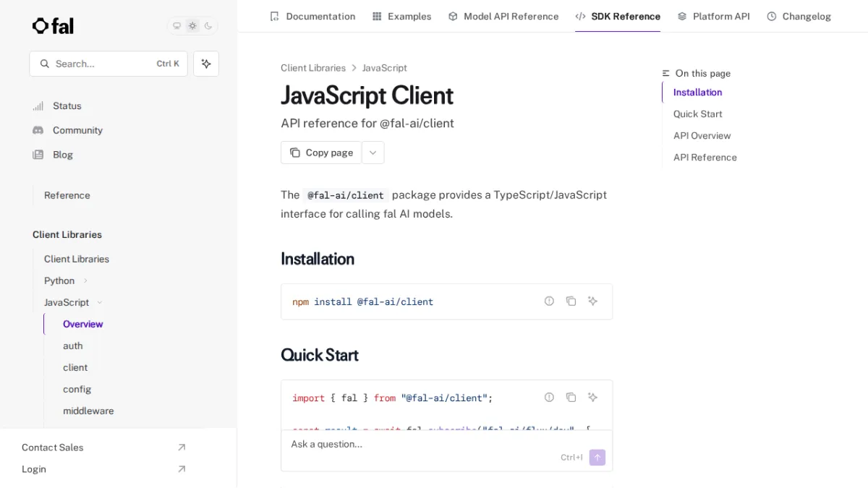Open Model API Reference tab

[x=503, y=16]
